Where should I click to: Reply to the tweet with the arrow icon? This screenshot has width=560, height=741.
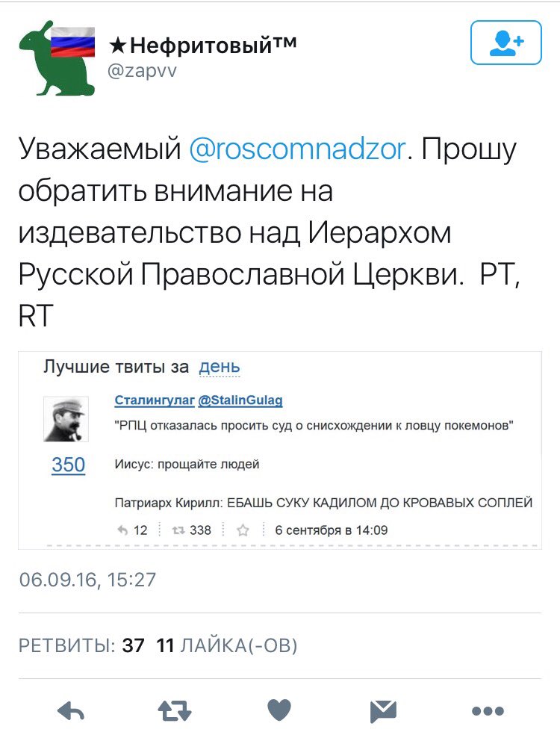click(71, 710)
